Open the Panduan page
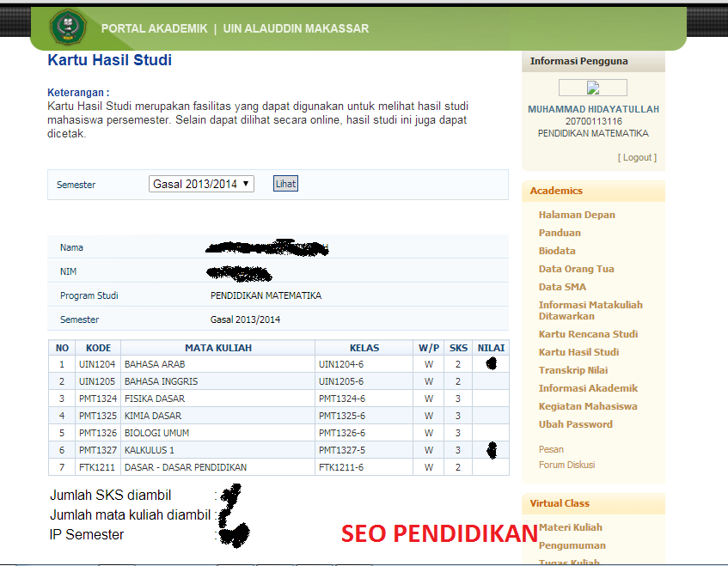 coord(560,233)
